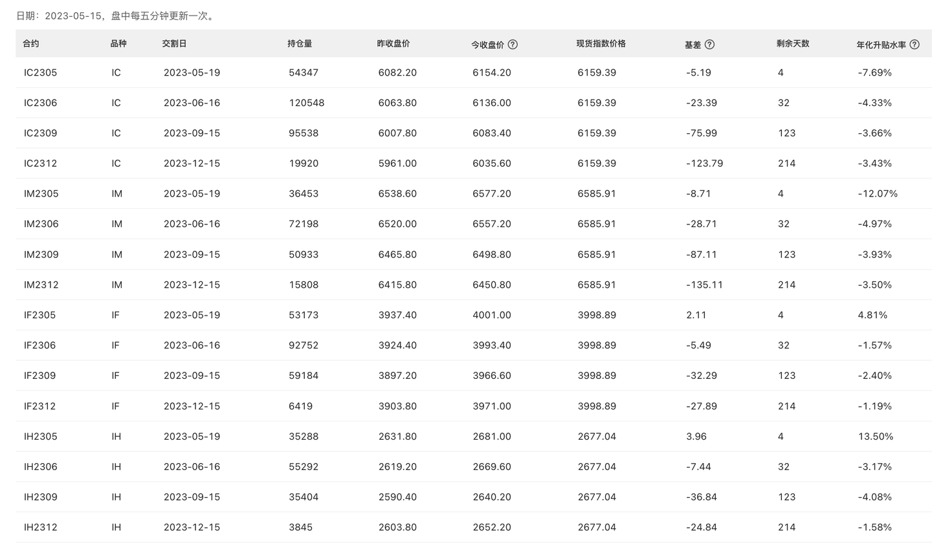Click the IM2305 discount rate -12.07%
Image resolution: width=932 pixels, height=560 pixels.
pos(877,193)
